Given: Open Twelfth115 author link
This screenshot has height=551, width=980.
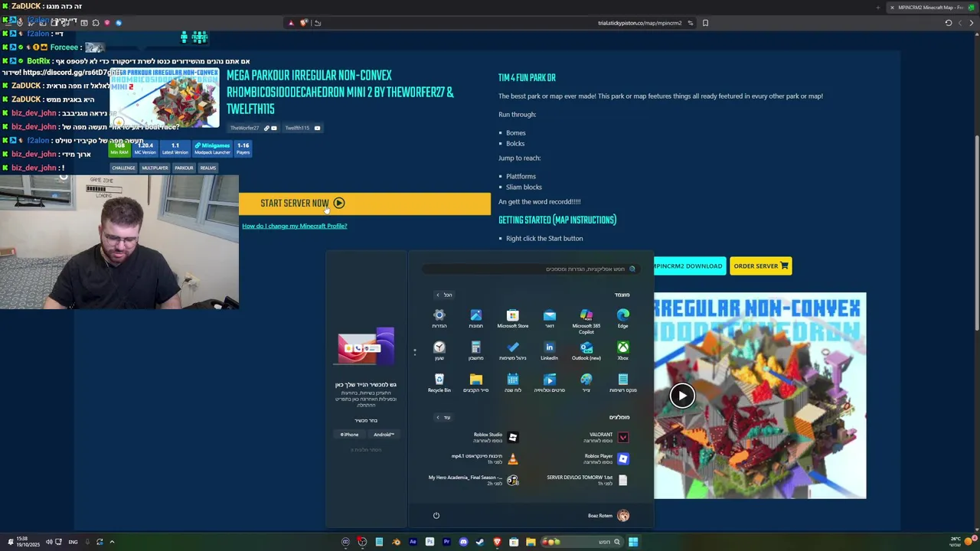Looking at the screenshot, I should (297, 128).
